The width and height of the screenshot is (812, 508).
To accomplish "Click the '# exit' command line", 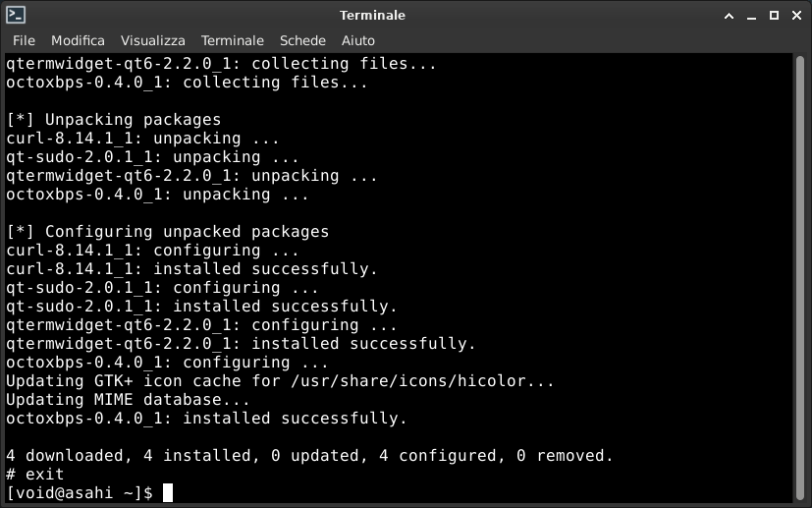I will pos(34,474).
